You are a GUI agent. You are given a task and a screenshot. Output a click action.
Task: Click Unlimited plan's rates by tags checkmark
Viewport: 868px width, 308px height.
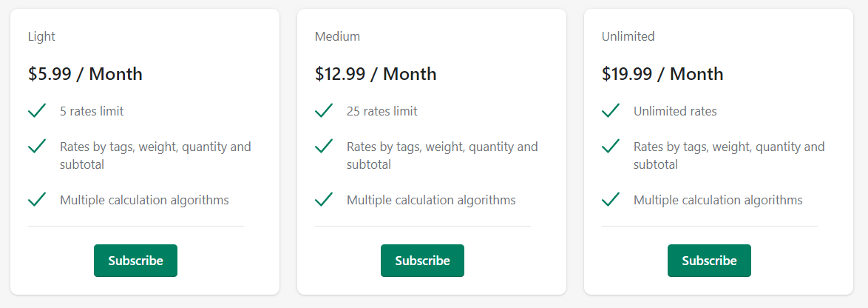click(611, 147)
